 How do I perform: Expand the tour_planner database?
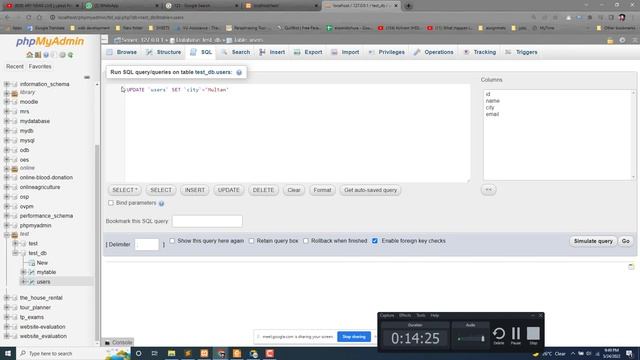pos(7,307)
